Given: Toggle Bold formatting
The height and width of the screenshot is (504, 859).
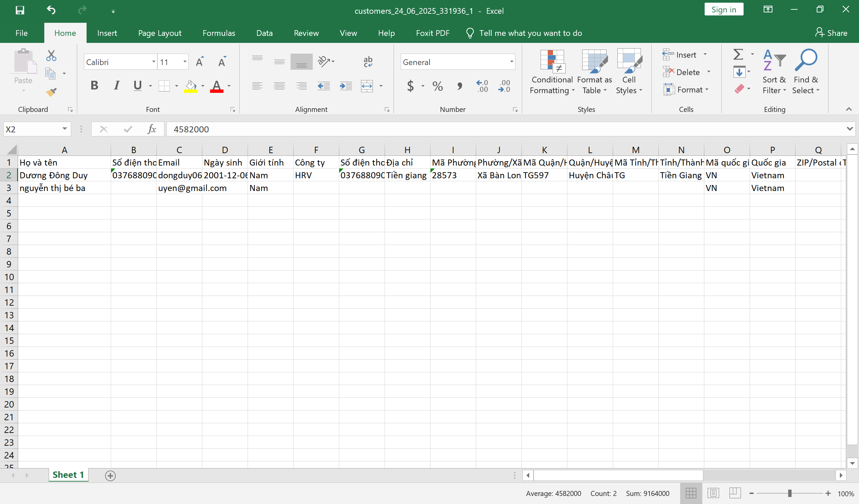Looking at the screenshot, I should (94, 85).
